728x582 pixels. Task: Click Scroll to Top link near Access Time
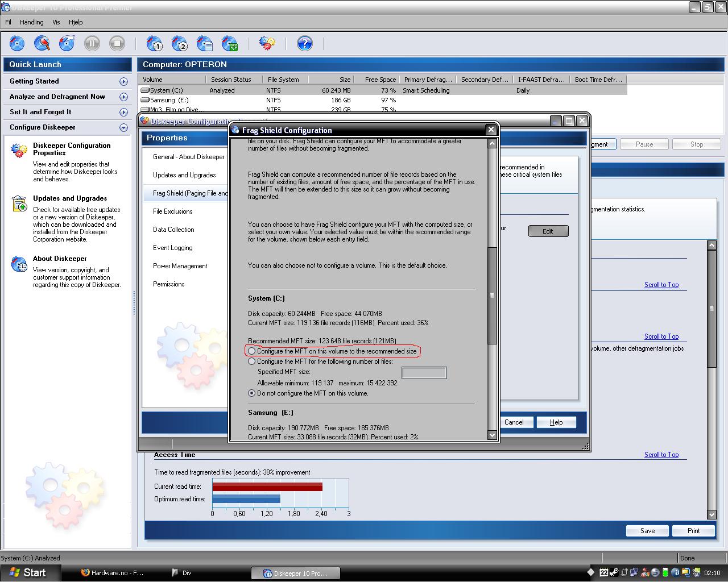coord(661,455)
